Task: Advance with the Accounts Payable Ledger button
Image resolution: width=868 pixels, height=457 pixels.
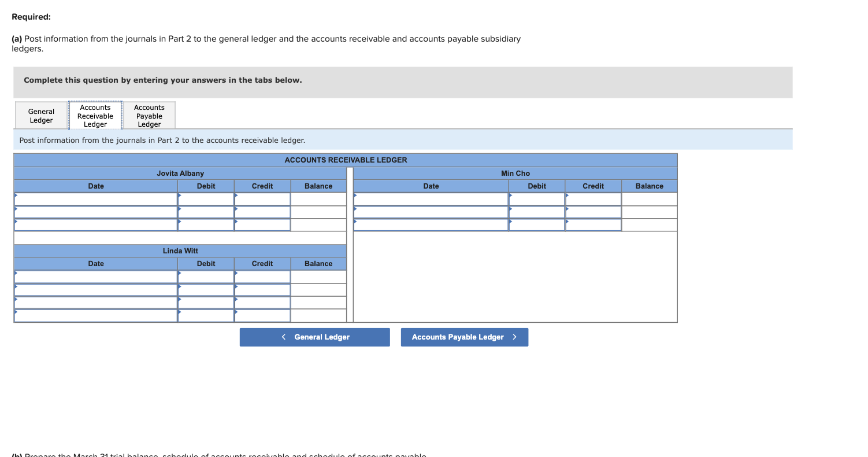Action: (465, 337)
